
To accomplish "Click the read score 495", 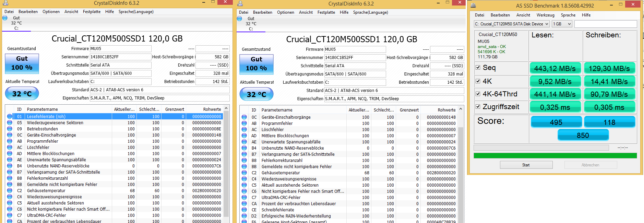I will coord(556,122).
